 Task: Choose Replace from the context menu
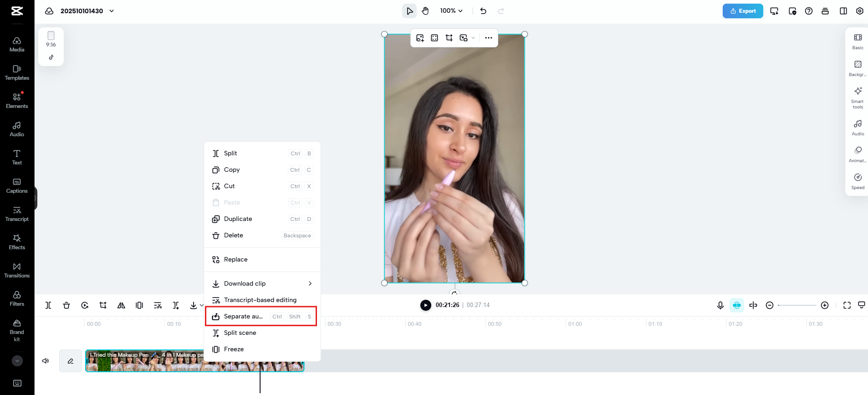tap(262, 260)
